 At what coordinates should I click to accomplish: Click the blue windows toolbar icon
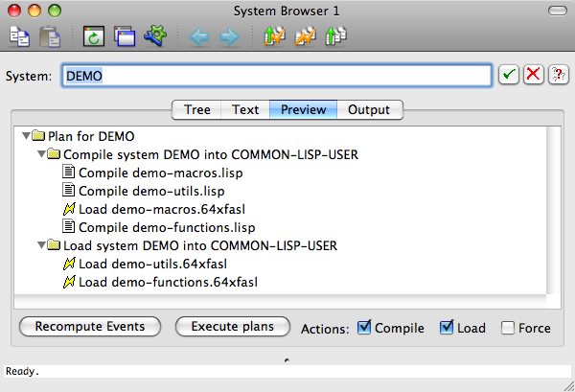click(x=124, y=37)
